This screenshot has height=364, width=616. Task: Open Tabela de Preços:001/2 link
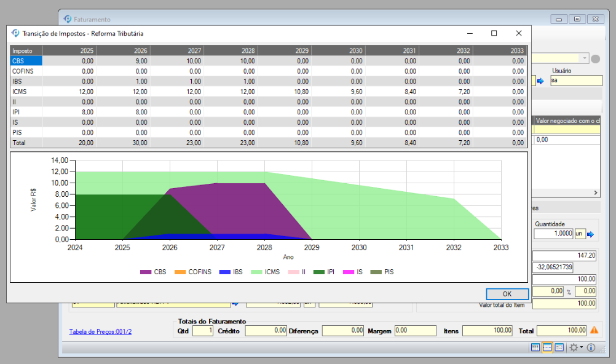100,331
